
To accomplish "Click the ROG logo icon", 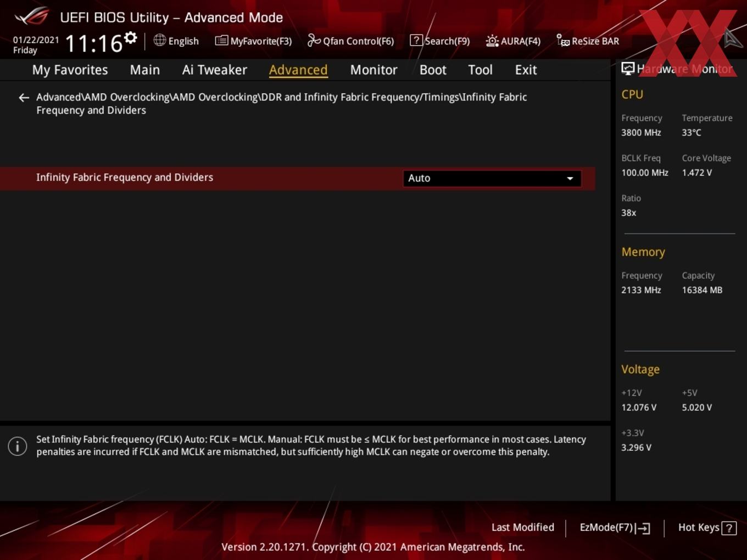I will coord(32,16).
